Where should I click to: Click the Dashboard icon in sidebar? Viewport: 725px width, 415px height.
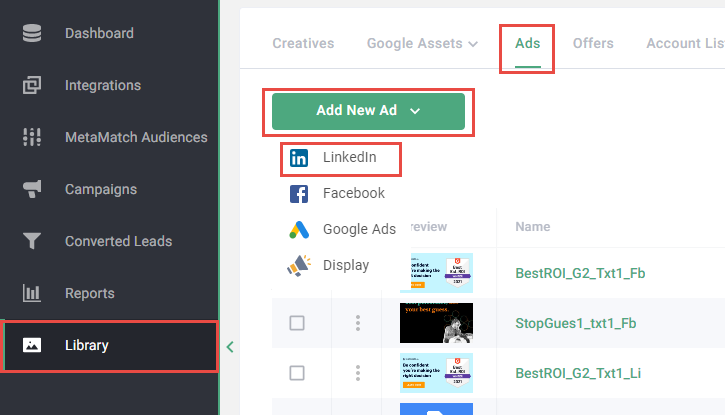coord(32,33)
